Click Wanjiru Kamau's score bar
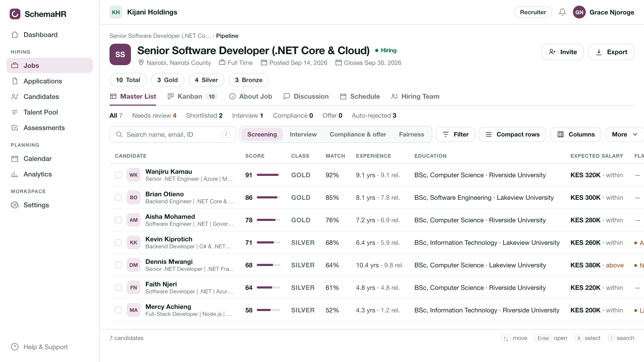 [x=269, y=175]
